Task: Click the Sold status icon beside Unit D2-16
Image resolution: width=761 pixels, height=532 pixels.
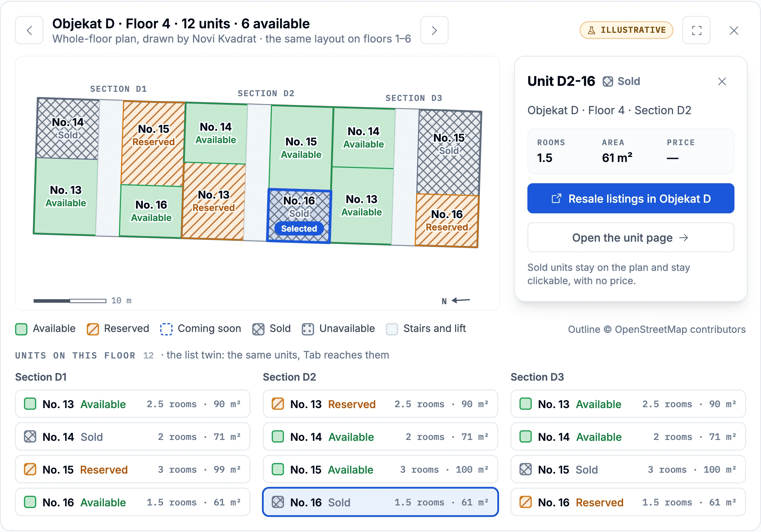Action: point(608,81)
